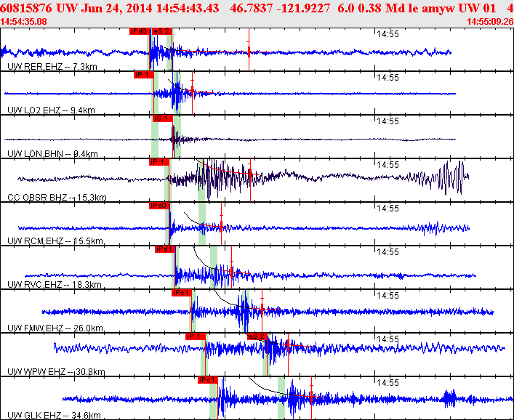Select the eS 2 pick flag on RER trace
Viewport: 514px width, 420px height.
162,31
